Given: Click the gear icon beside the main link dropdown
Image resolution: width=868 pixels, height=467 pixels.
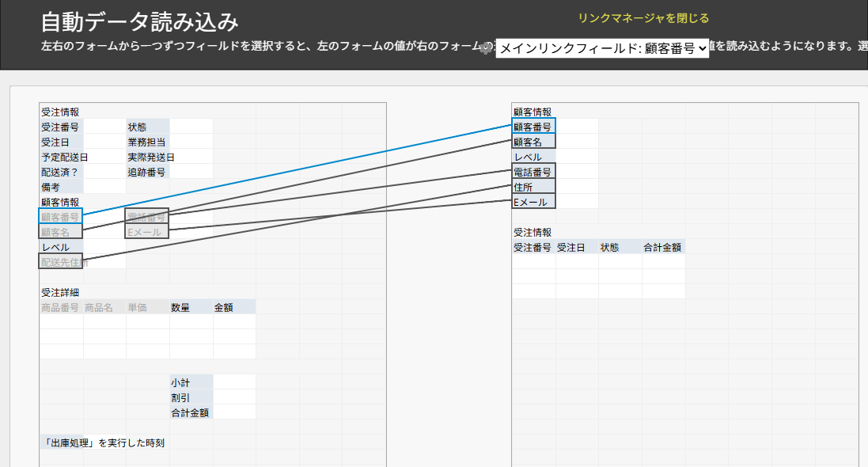Looking at the screenshot, I should [487, 48].
